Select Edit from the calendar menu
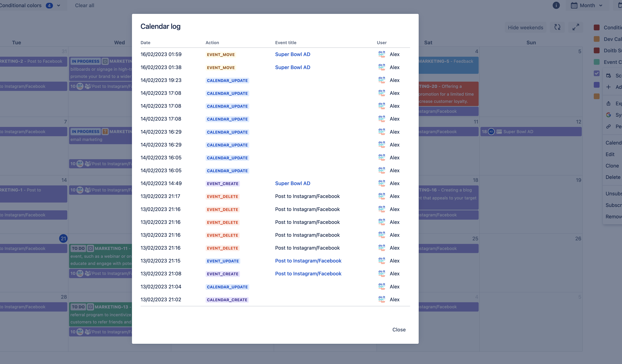The height and width of the screenshot is (364, 622). pyautogui.click(x=610, y=154)
